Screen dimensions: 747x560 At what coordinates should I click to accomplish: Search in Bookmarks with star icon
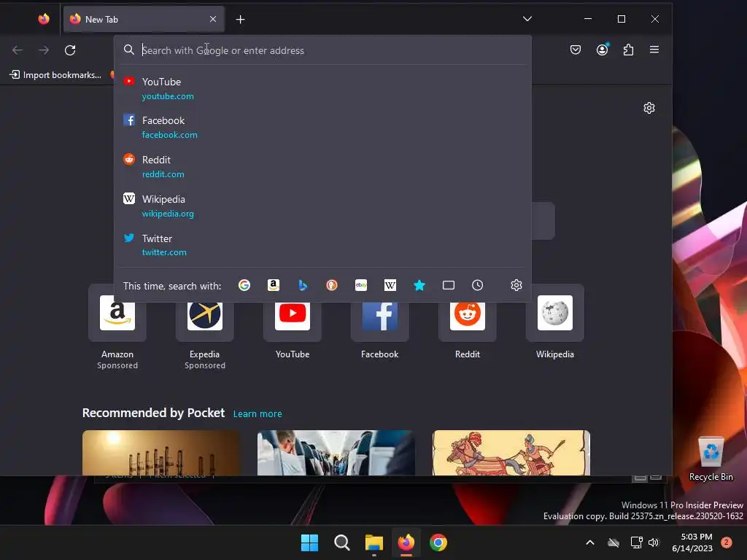(419, 285)
